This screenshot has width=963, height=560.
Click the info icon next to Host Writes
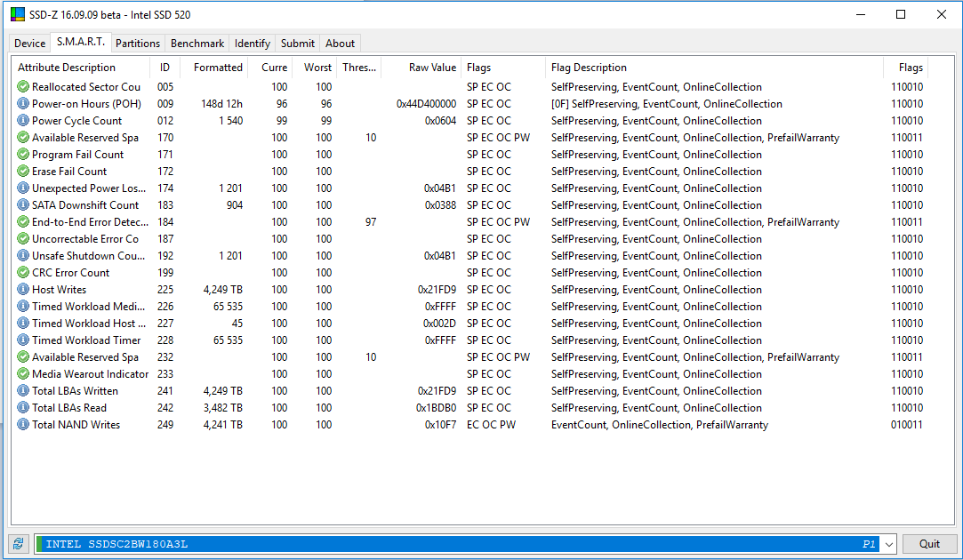pyautogui.click(x=23, y=290)
